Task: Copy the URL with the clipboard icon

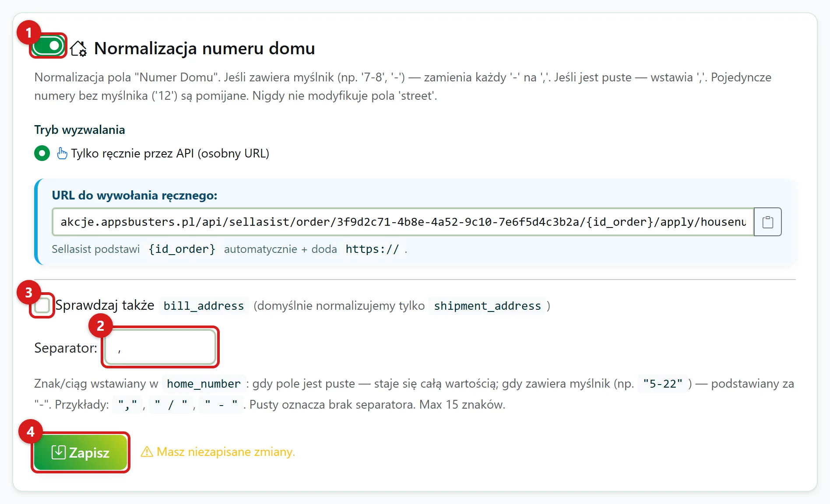Action: (768, 222)
